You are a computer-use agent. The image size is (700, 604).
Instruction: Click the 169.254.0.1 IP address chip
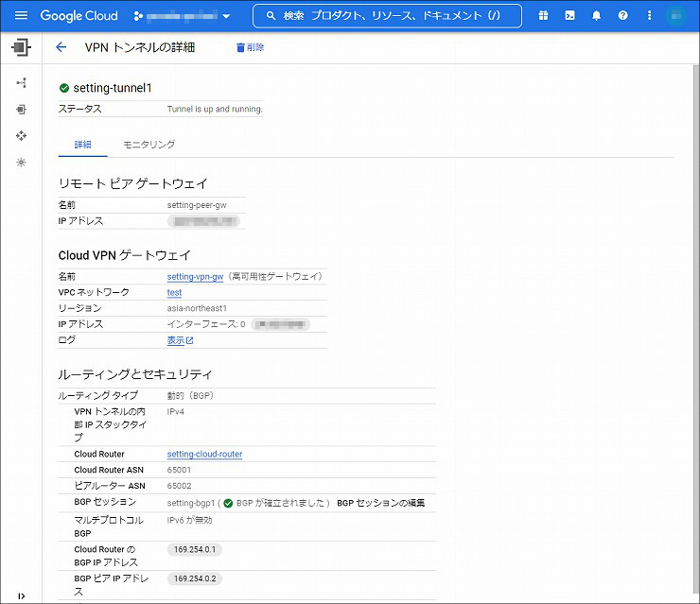(195, 549)
